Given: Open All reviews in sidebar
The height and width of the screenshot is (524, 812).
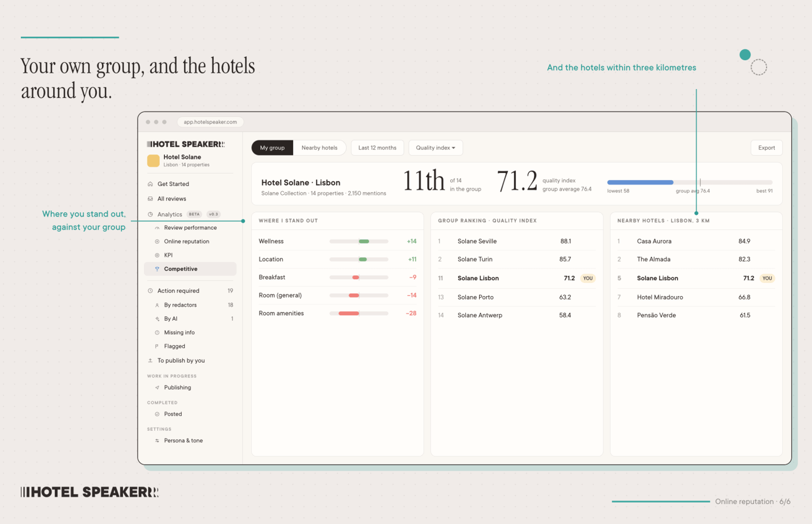Looking at the screenshot, I should point(190,199).
